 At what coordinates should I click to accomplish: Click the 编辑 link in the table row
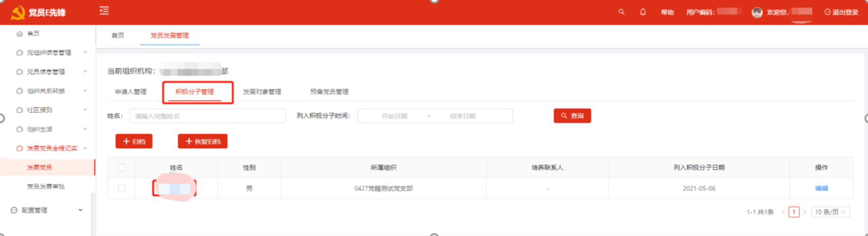pos(821,189)
